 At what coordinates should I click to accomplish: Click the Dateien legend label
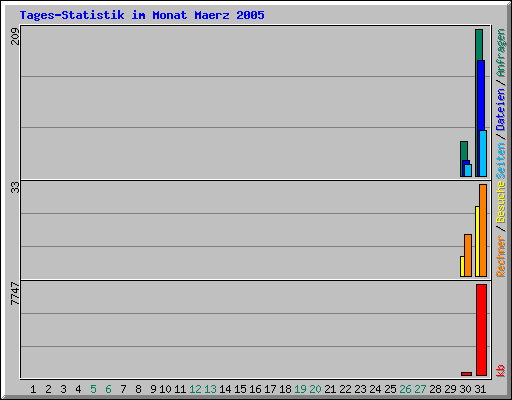coord(500,109)
